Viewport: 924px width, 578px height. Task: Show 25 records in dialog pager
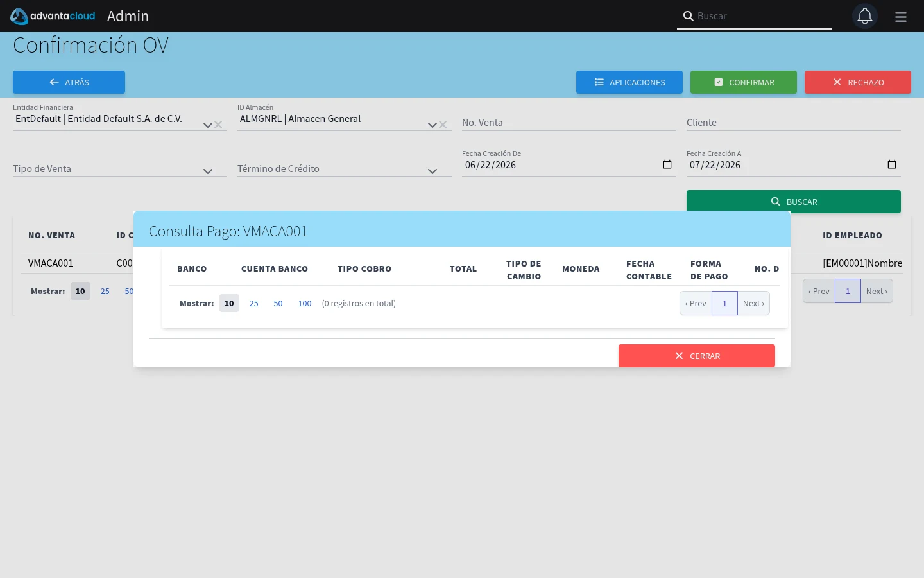click(253, 303)
